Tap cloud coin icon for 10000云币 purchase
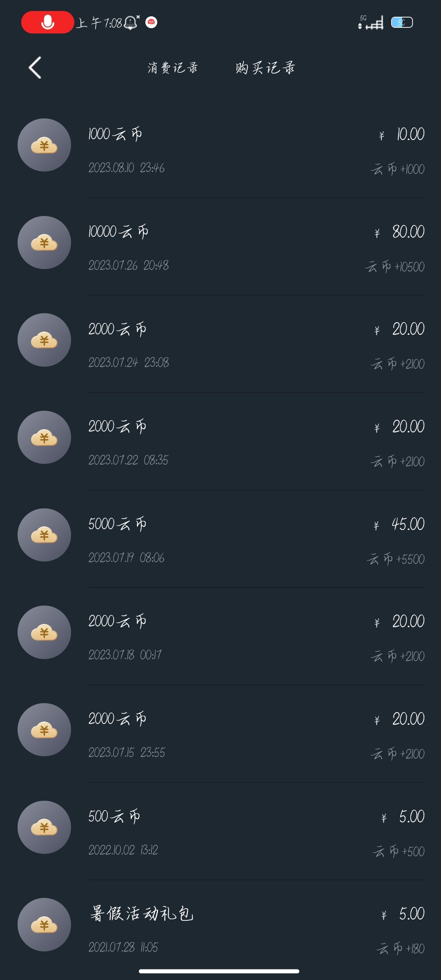 tap(44, 243)
